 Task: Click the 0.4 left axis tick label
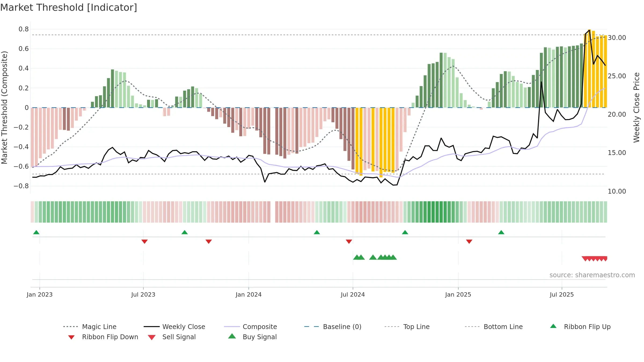pos(24,68)
